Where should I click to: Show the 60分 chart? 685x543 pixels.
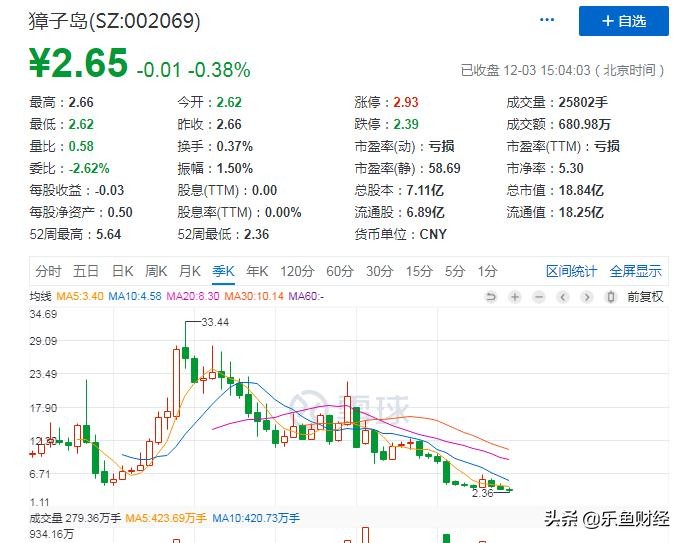pos(339,271)
